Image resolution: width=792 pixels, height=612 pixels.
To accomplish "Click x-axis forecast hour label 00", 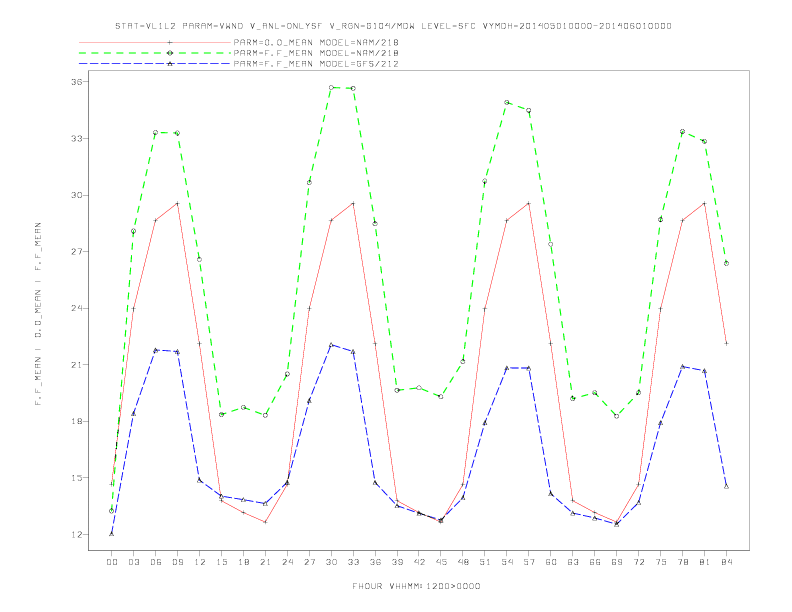I will tap(112, 562).
